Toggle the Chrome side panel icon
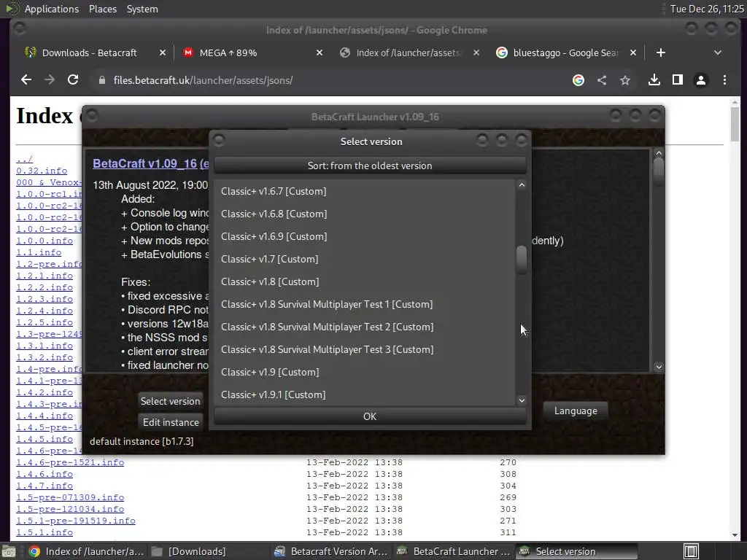Image resolution: width=747 pixels, height=560 pixels. point(678,80)
